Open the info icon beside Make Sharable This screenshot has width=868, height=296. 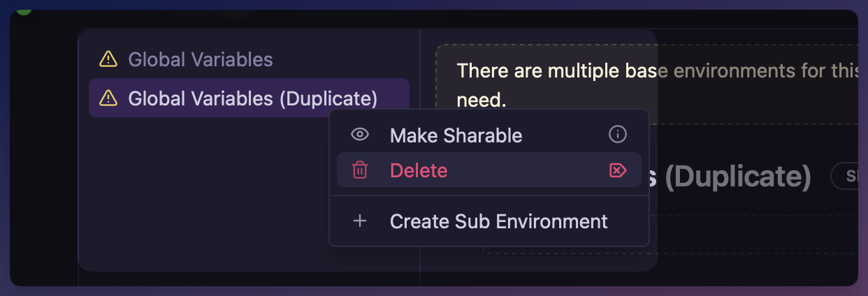(618, 135)
